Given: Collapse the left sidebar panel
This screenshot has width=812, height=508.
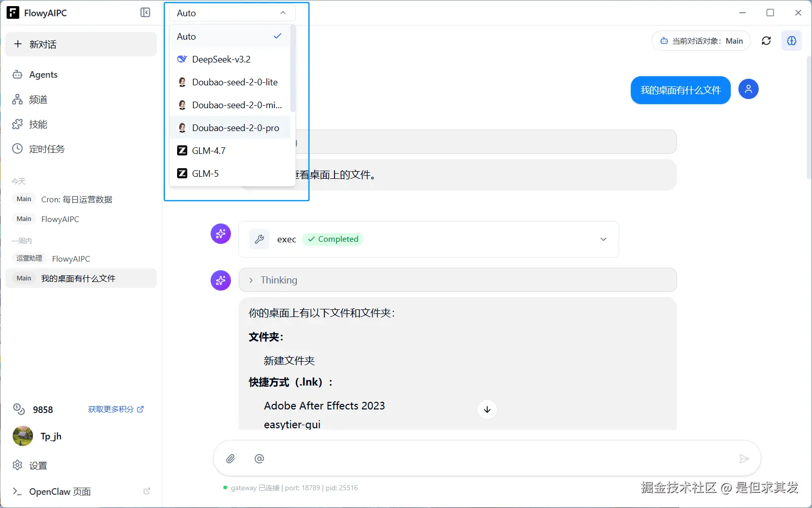Looking at the screenshot, I should tap(145, 13).
